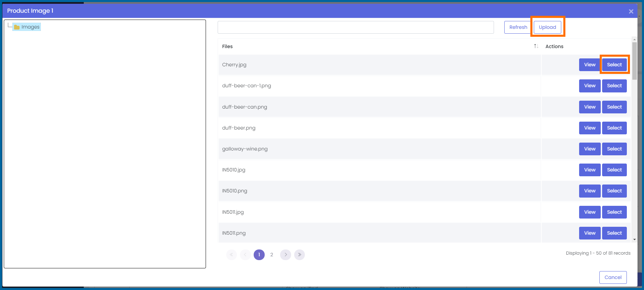644x290 pixels.
Task: Click the duff-beer-can-1.png file name
Action: click(x=246, y=86)
